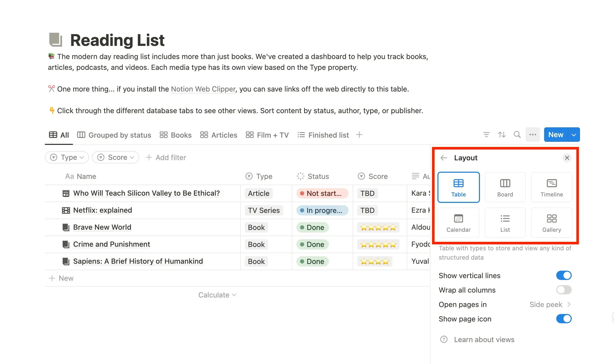
Task: Select the Board layout icon
Action: coord(505,187)
